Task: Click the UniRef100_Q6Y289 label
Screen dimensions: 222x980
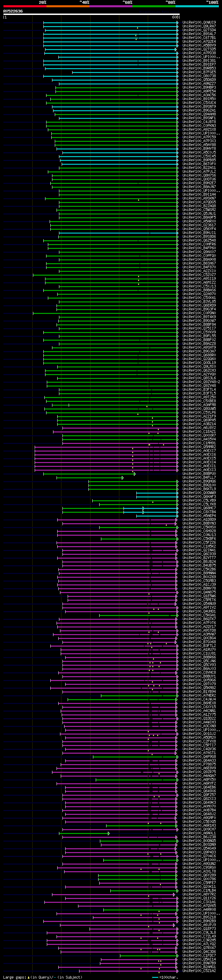Action: (x=199, y=875)
